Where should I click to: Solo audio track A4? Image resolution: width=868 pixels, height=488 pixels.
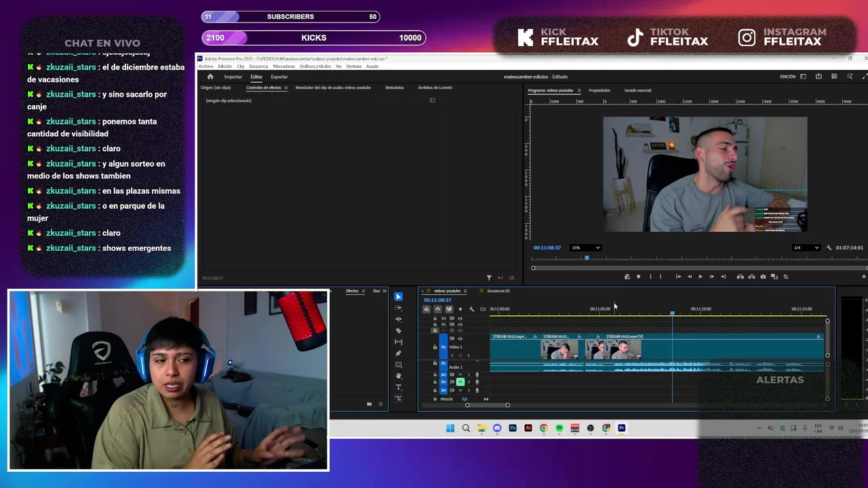(469, 390)
